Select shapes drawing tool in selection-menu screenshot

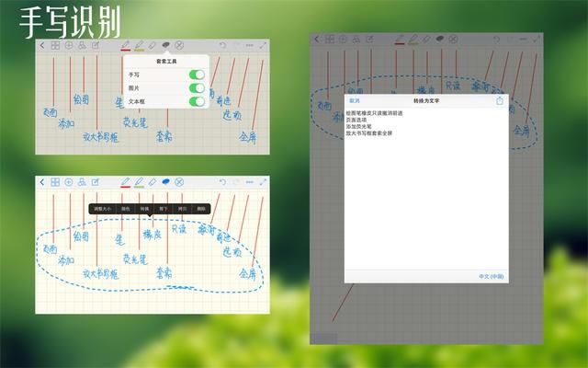[82, 182]
